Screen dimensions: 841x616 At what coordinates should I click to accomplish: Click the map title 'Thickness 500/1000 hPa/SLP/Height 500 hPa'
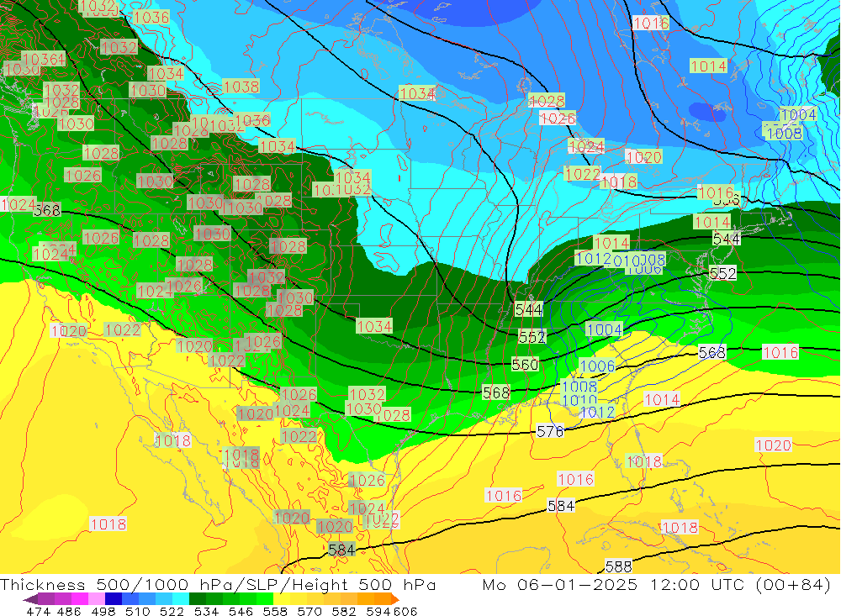(x=218, y=584)
